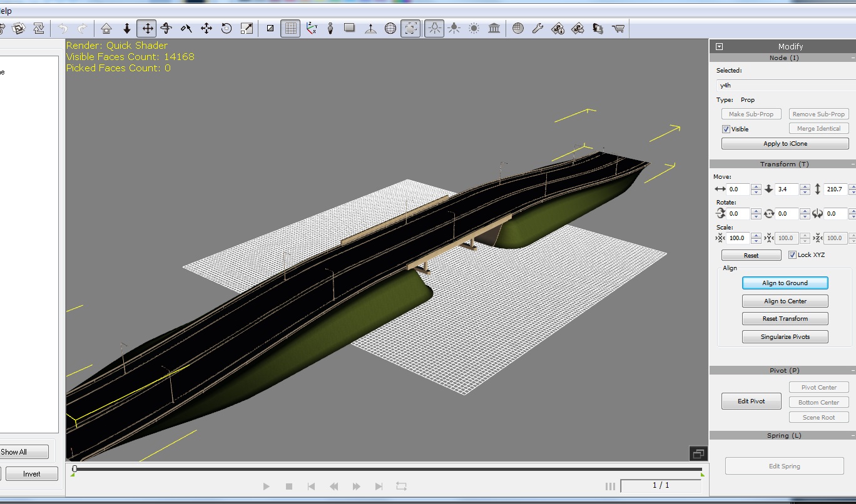Toggle the XYZ world axis icon
The height and width of the screenshot is (504, 856).
[x=311, y=28]
